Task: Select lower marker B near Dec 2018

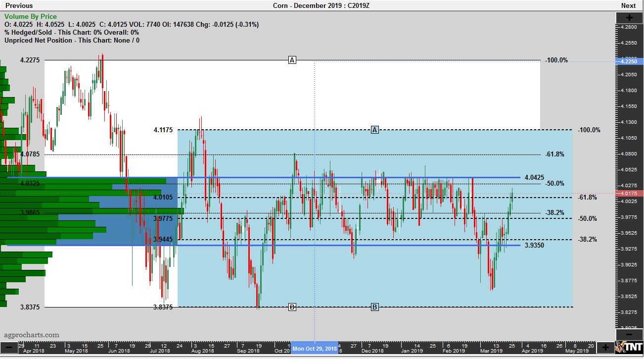Action: pyautogui.click(x=375, y=307)
